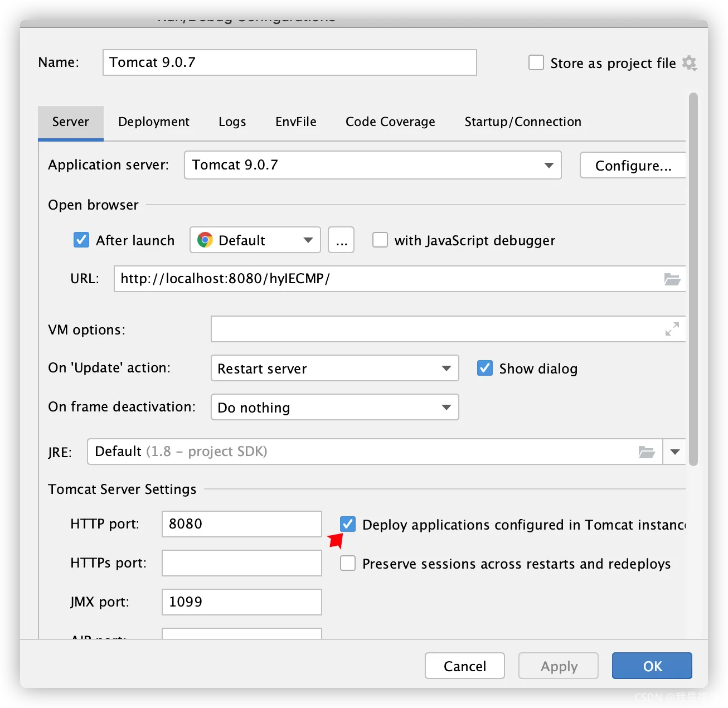Click the gear icon beside Store as project file
728x708 pixels.
pyautogui.click(x=690, y=63)
